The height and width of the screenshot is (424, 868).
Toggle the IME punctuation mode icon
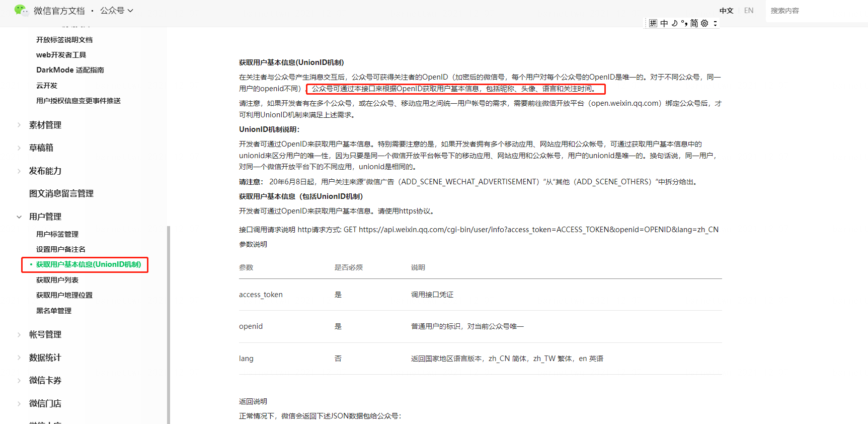(x=684, y=23)
